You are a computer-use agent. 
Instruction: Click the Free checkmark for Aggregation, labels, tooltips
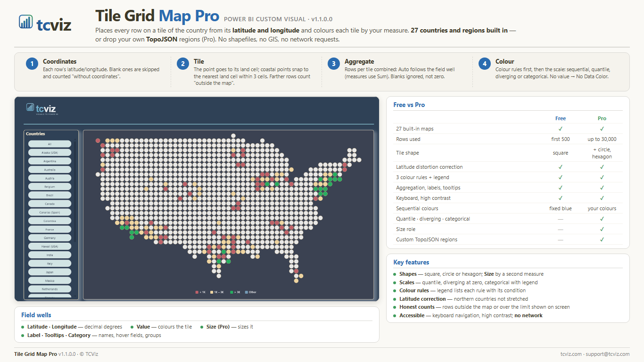click(561, 188)
